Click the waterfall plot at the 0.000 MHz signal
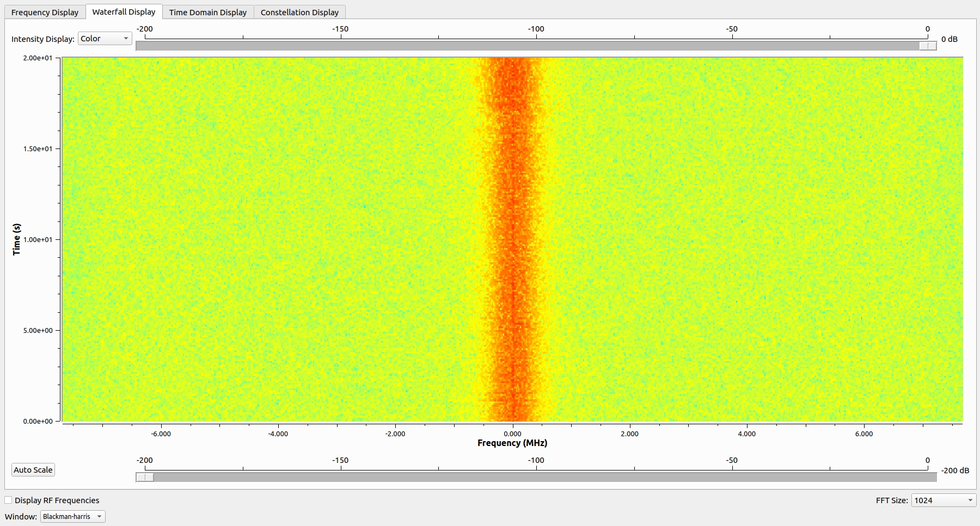Screen dimensions: 980x526 (x=512, y=239)
